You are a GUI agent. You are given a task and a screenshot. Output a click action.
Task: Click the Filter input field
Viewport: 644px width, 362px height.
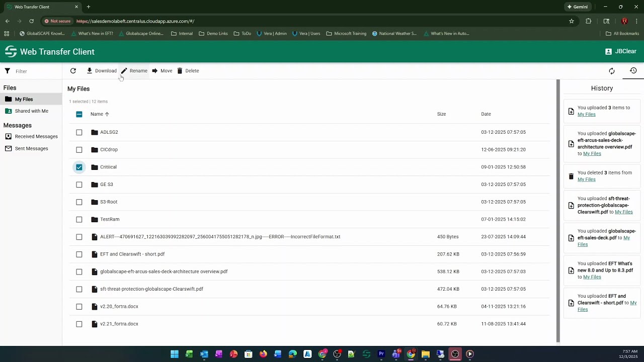[x=35, y=71]
